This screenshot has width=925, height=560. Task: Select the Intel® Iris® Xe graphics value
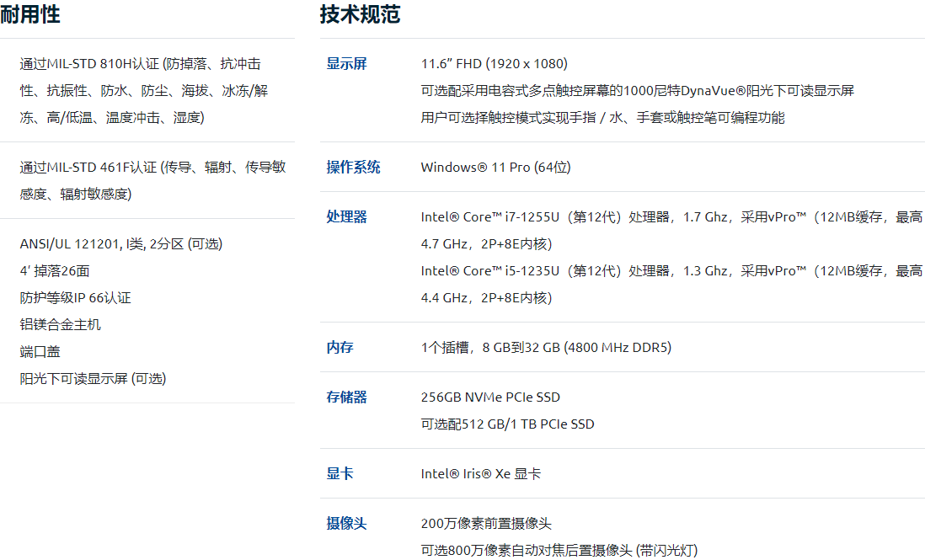point(481,474)
